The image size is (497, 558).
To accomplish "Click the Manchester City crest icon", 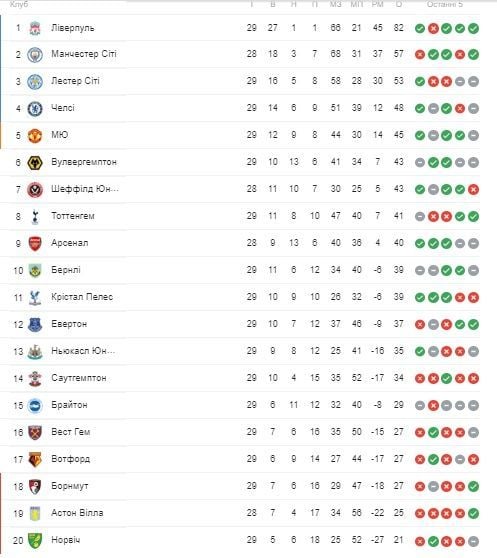I will tap(35, 54).
